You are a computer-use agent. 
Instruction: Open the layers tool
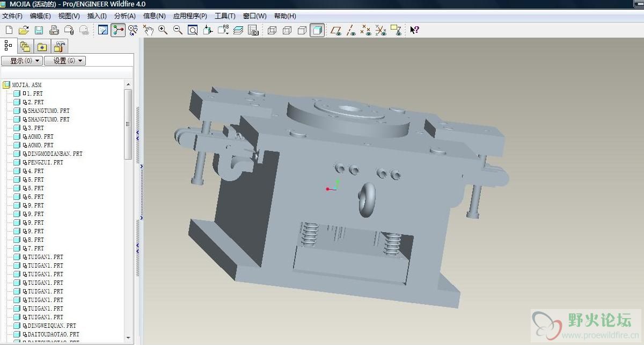238,30
